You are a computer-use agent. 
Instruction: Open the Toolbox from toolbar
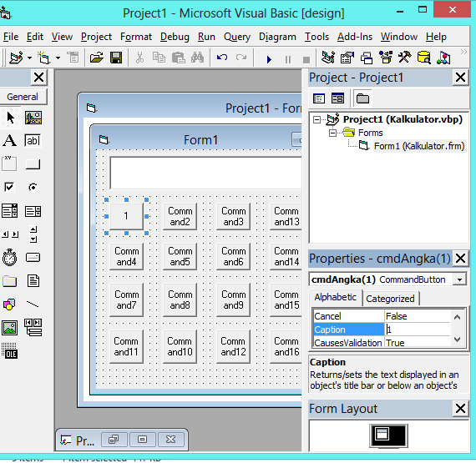click(405, 58)
